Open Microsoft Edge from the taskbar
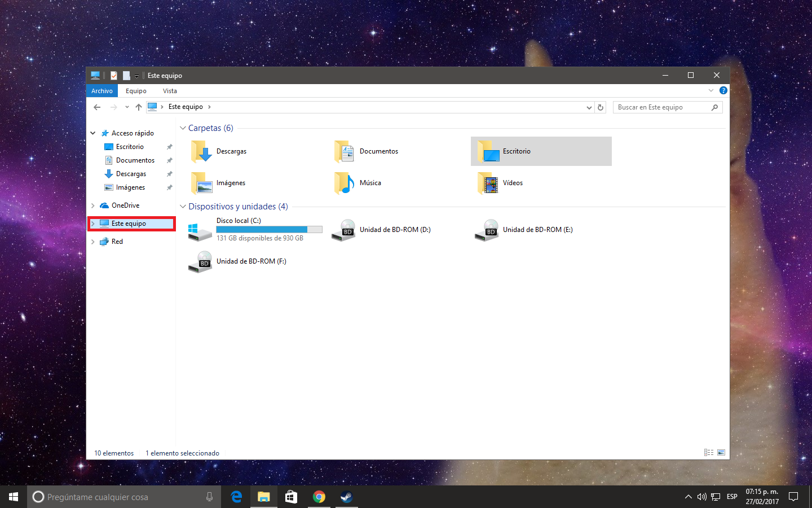The height and width of the screenshot is (508, 812). point(237,497)
